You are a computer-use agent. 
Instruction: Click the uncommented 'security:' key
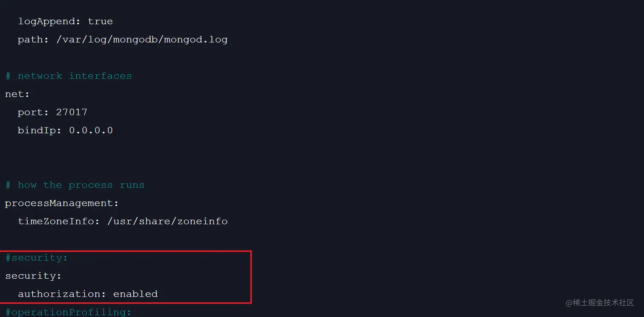tap(33, 276)
